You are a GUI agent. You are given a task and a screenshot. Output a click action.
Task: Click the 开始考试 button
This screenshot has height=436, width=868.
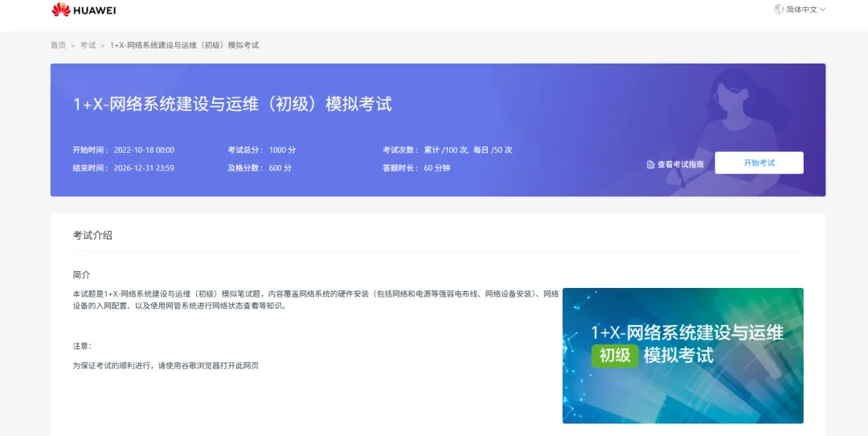(x=759, y=162)
